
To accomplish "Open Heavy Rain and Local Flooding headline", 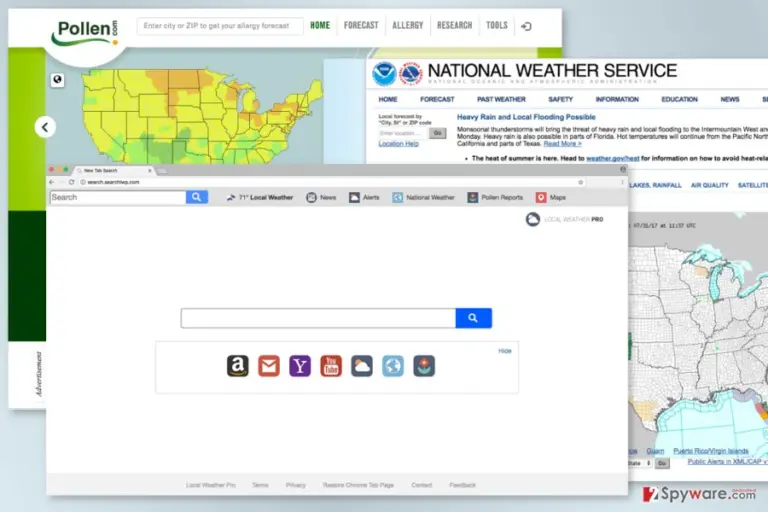I will pyautogui.click(x=526, y=117).
